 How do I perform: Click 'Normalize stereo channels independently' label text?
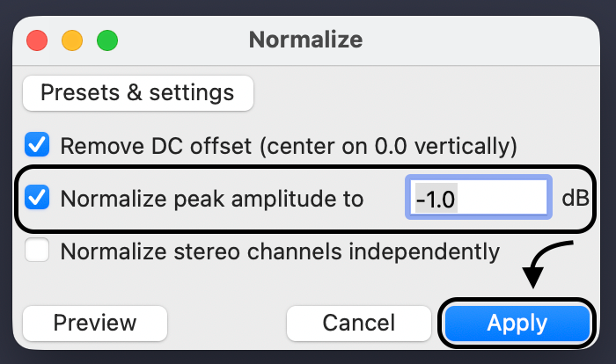[279, 252]
